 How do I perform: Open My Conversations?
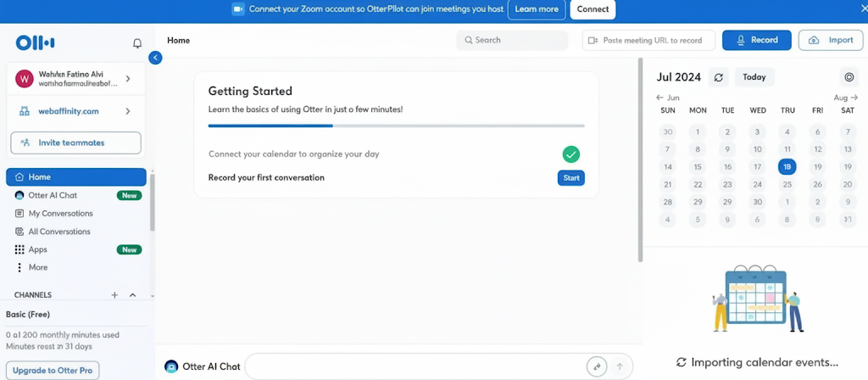click(76, 213)
